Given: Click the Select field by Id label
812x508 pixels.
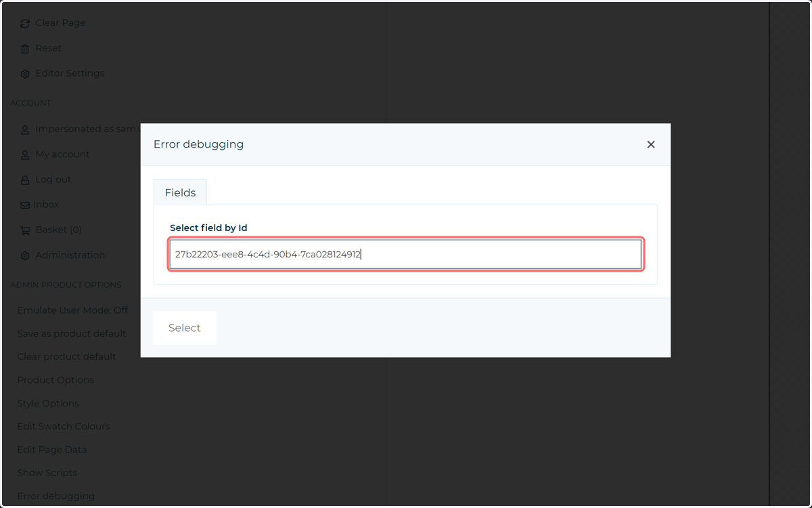Looking at the screenshot, I should [x=208, y=228].
